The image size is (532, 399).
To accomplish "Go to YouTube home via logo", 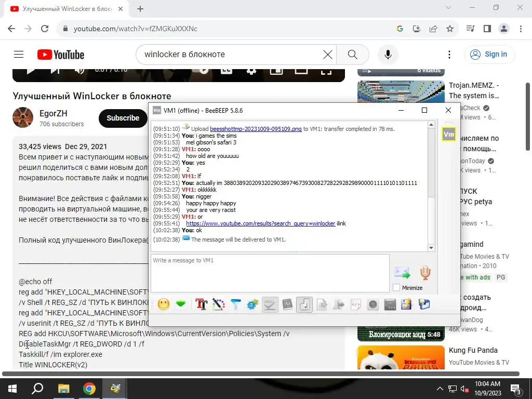I will pos(61,54).
